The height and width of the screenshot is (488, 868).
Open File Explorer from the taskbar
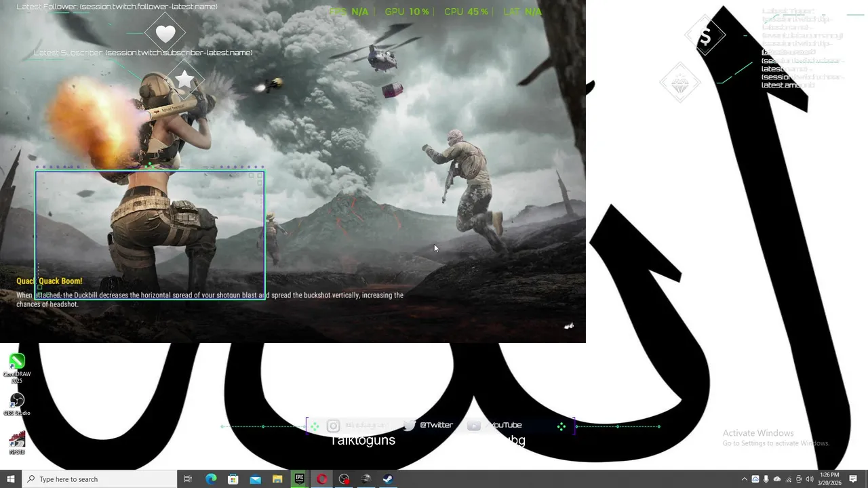pyautogui.click(x=277, y=479)
